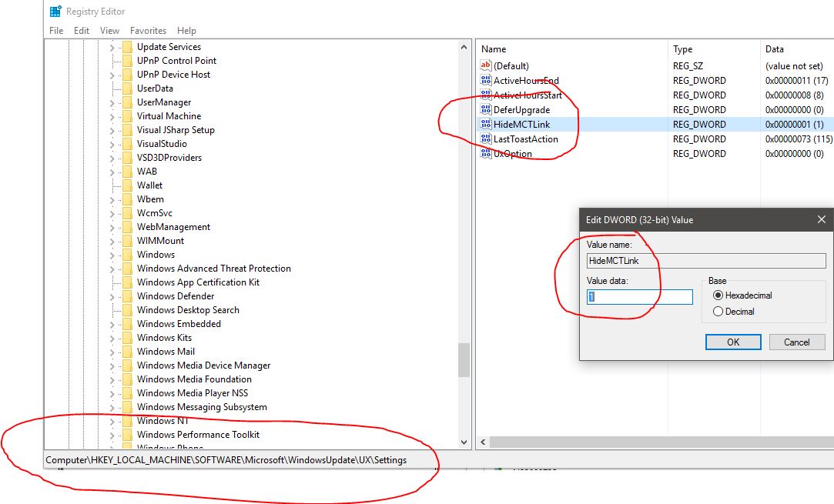The image size is (834, 504).
Task: Click the (Default) string value icon
Action: click(x=485, y=65)
